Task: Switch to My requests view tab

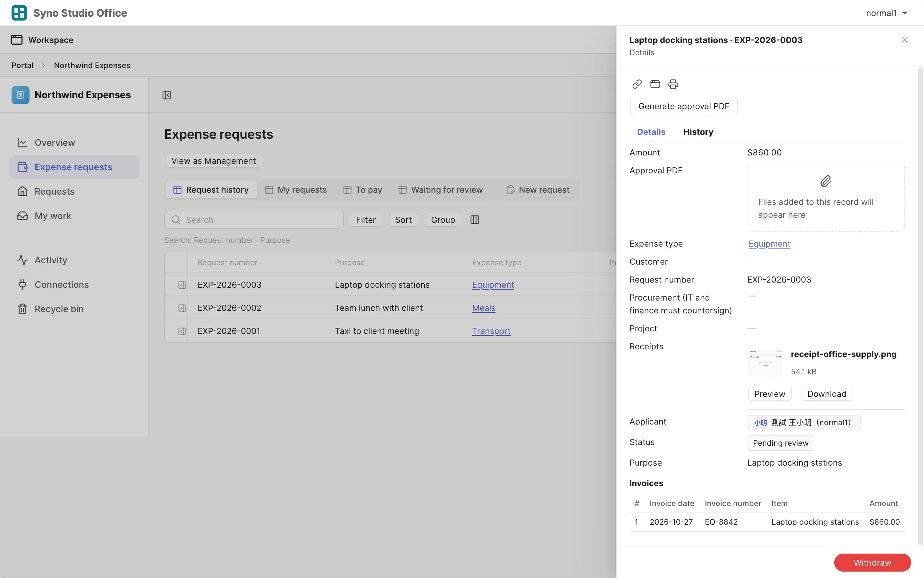Action: (296, 189)
